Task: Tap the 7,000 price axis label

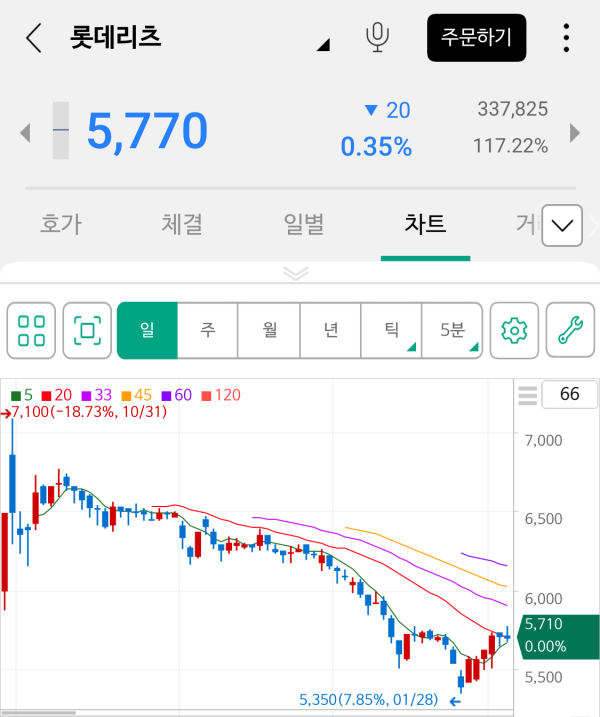Action: point(543,441)
